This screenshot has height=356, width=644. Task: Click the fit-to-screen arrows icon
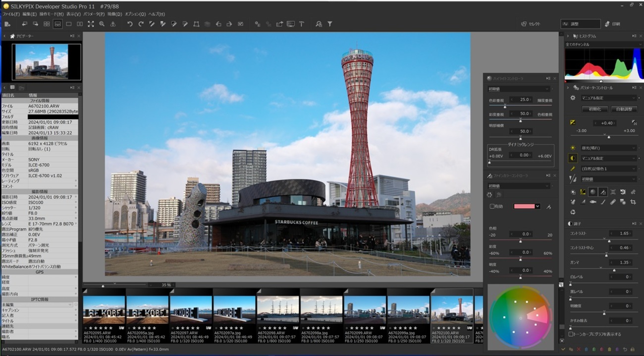click(x=91, y=24)
